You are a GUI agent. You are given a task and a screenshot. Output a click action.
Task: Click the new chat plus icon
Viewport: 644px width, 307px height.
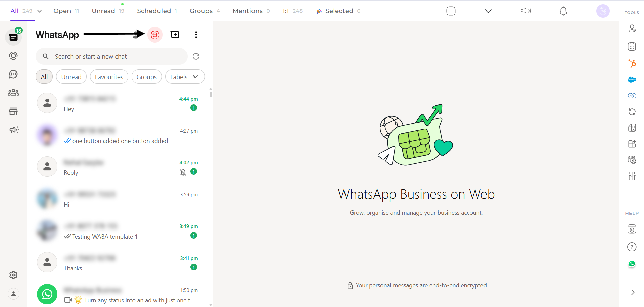[x=175, y=35]
